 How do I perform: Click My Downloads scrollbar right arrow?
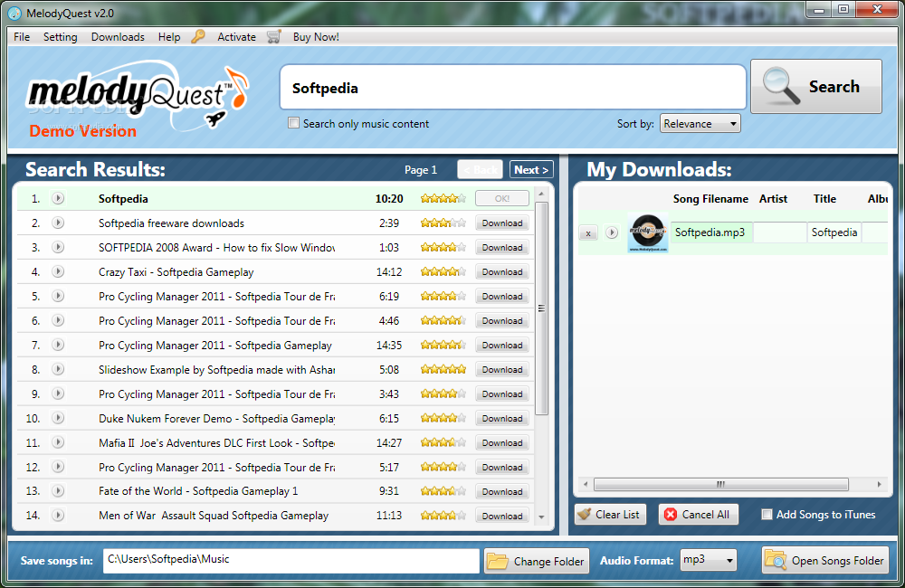pyautogui.click(x=879, y=484)
